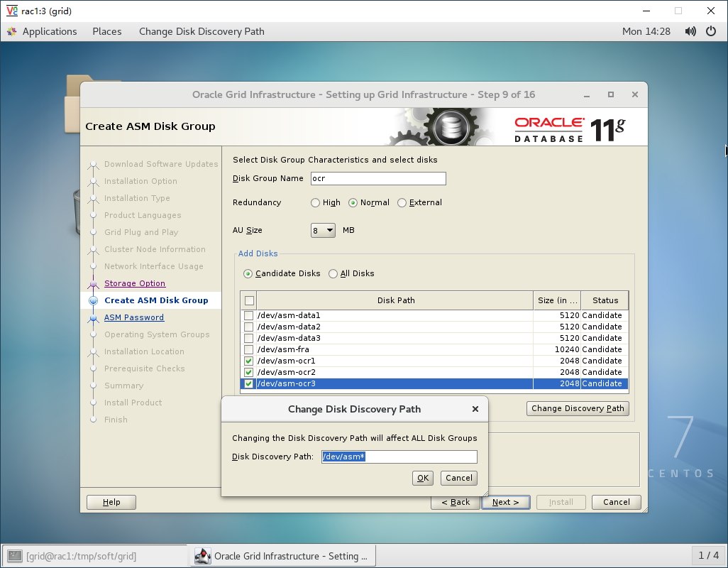Screen dimensions: 728x568
Task: Switch to grid@rac1 terminal taskbar window
Action: [94, 556]
